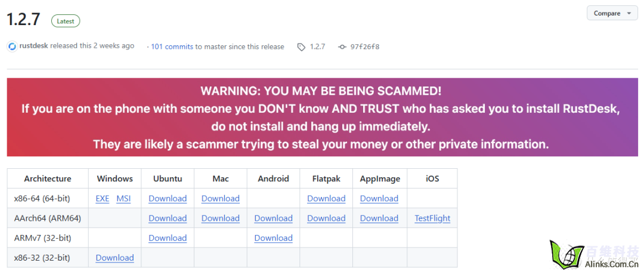
Task: Click the rustdesk avatar icon
Action: tap(12, 47)
